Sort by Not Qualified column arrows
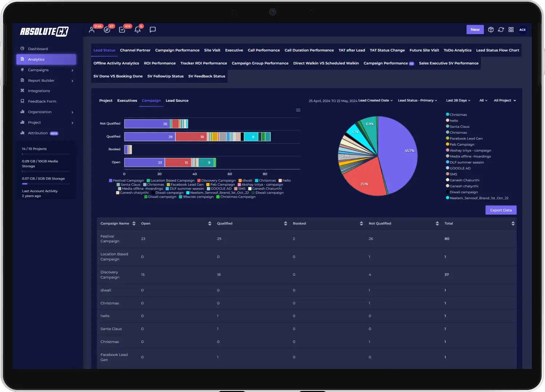The image size is (545, 392). [x=437, y=223]
